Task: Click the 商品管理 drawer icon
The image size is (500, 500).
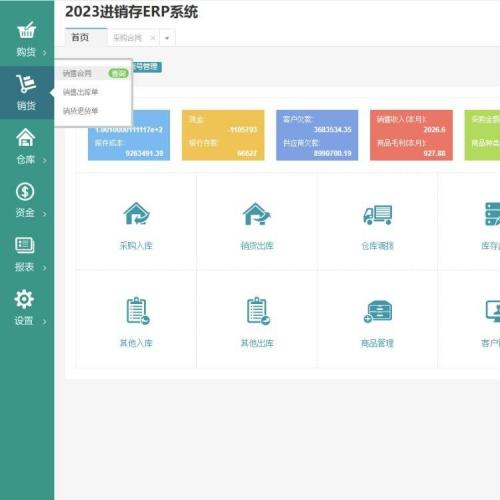Action: point(378,311)
